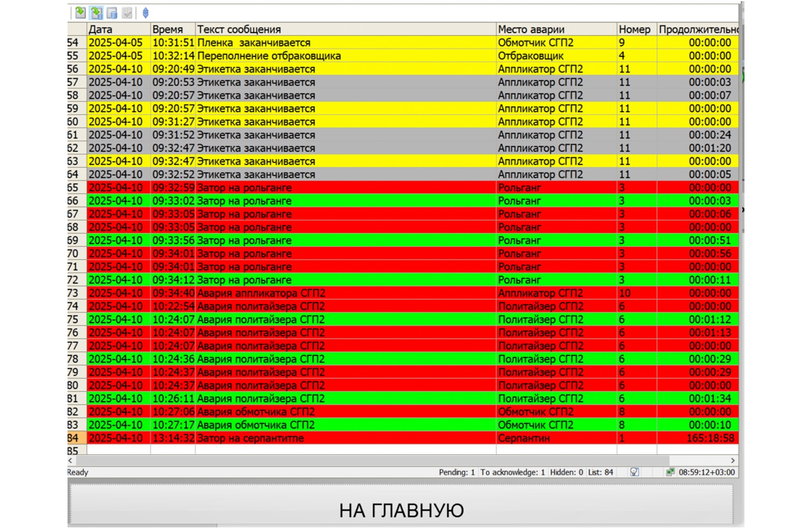Viewport: 812px width, 529px height.
Task: Show the short-term archive list
Action: coord(97,13)
